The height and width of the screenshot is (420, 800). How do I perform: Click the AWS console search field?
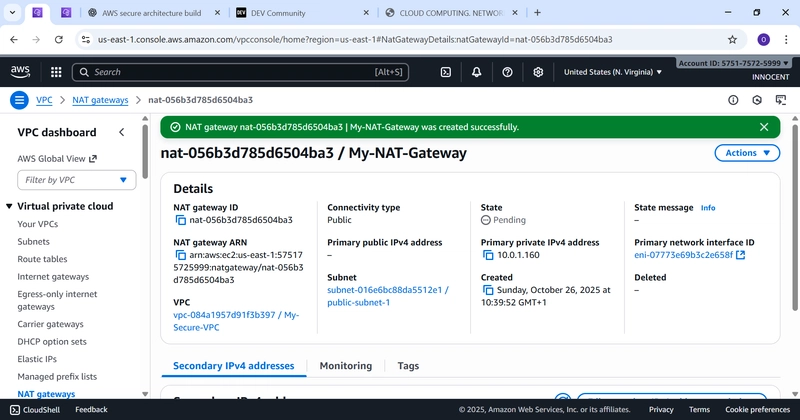240,72
